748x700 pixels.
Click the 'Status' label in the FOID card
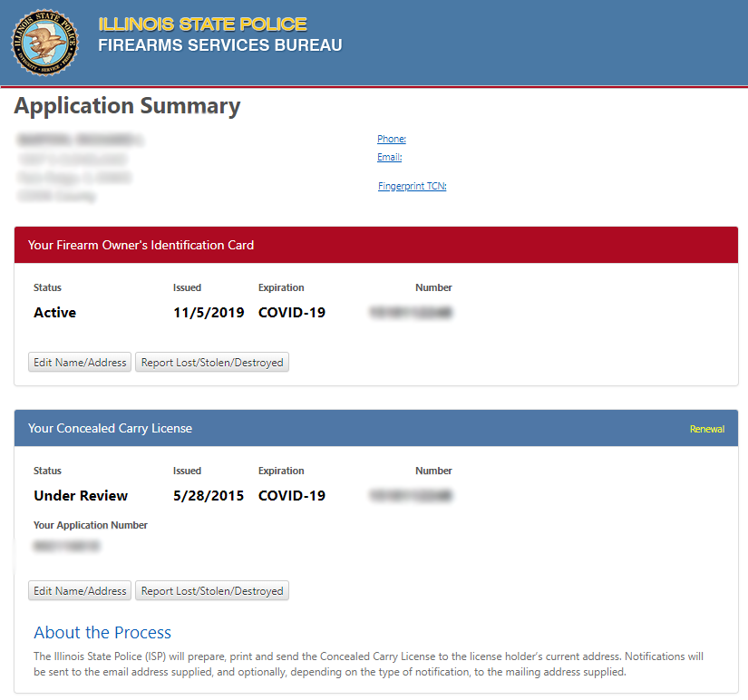[48, 287]
